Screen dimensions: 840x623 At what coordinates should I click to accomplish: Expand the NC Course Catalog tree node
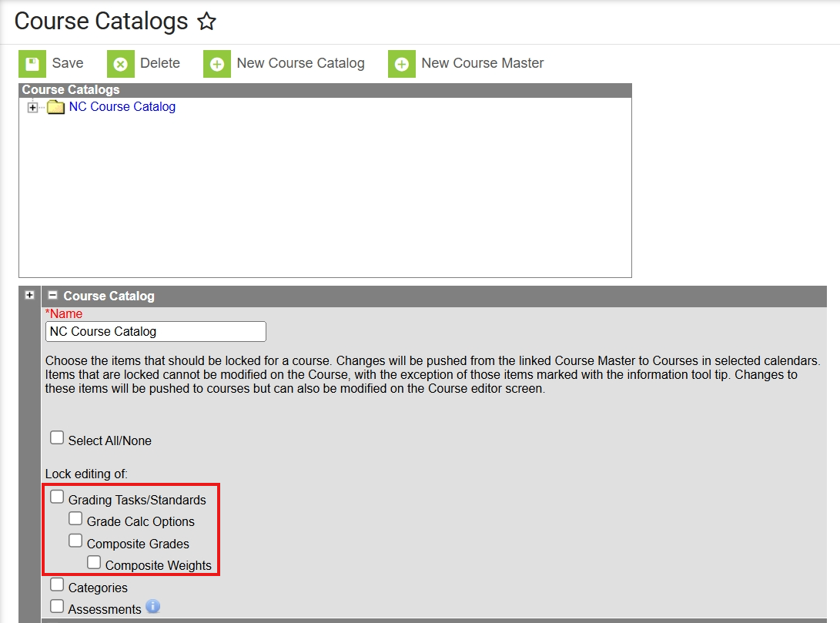[32, 107]
